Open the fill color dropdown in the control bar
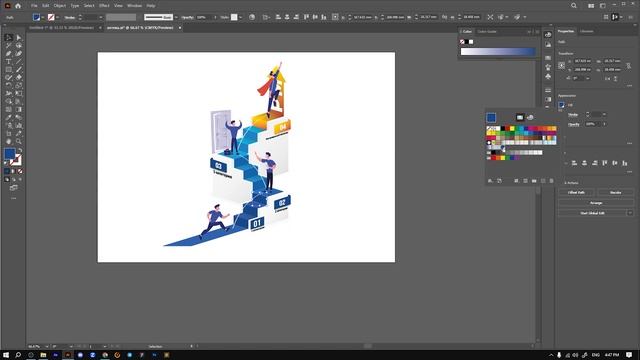 [42, 17]
